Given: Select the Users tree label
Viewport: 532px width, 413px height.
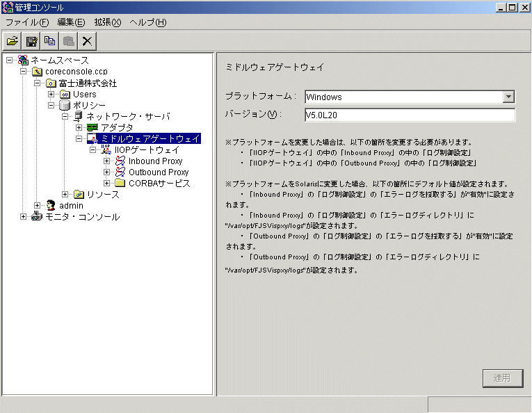Looking at the screenshot, I should 85,95.
